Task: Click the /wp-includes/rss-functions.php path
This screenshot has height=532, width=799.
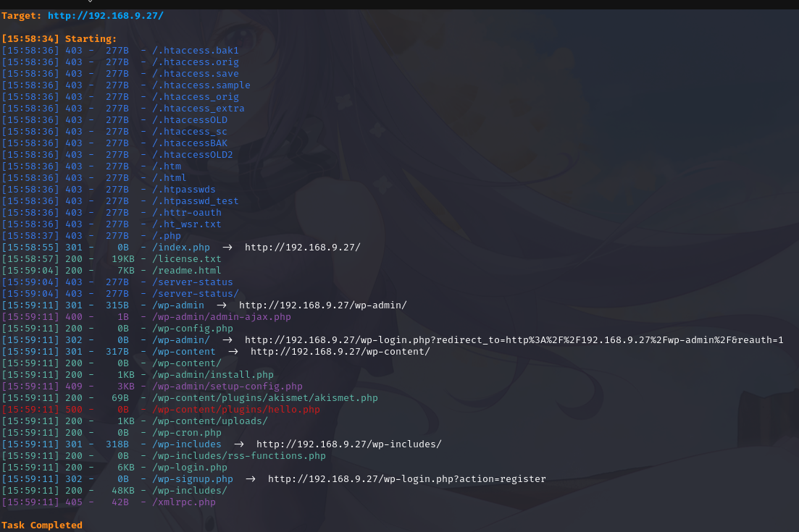Action: click(x=239, y=455)
